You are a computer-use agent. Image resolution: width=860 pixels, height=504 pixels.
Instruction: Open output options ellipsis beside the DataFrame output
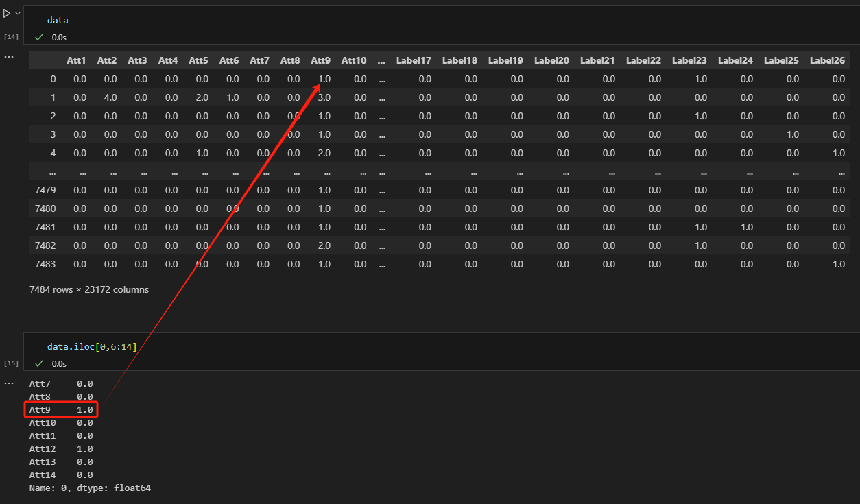pos(9,56)
